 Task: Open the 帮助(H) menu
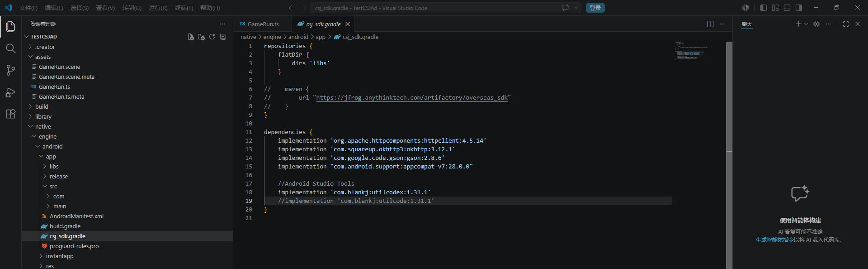tap(210, 8)
